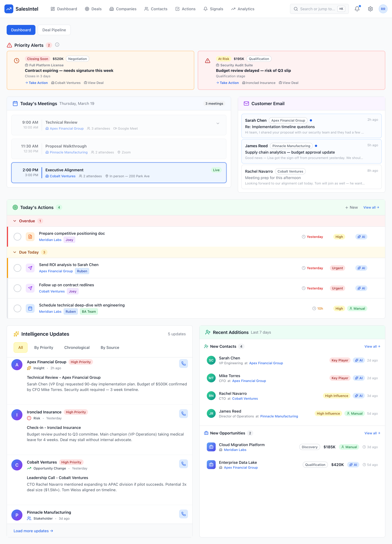Viewport: 392px width, 544px height.
Task: Check off the Prepare competitive positioning doc task
Action: [17, 237]
